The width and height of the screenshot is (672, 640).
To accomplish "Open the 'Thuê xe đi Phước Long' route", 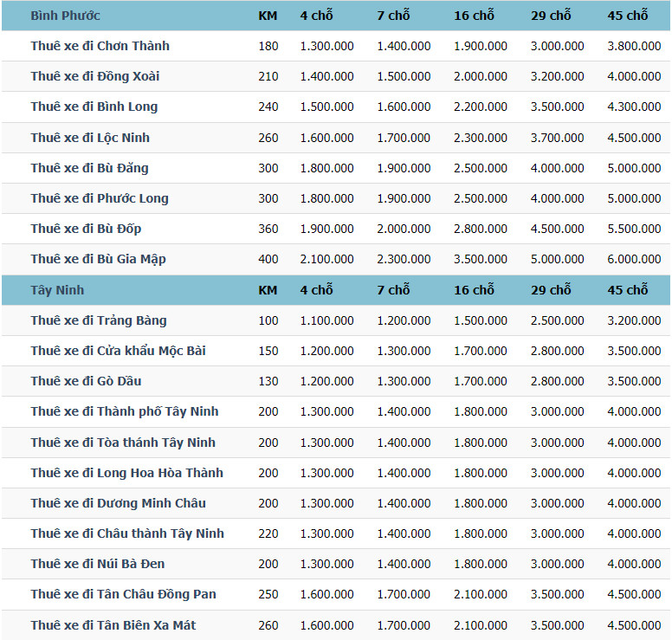I will [100, 198].
